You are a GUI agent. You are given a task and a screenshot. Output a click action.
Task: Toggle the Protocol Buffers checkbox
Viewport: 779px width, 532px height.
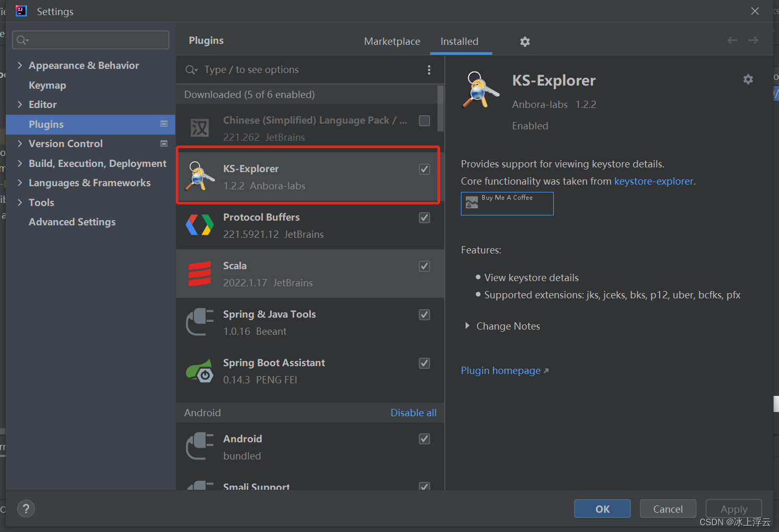point(424,217)
